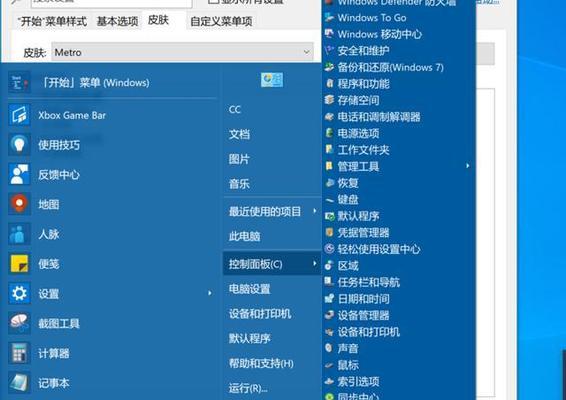Screen dimensions: 566x400
Task: Select 恢复 in control panel list
Action: (348, 183)
